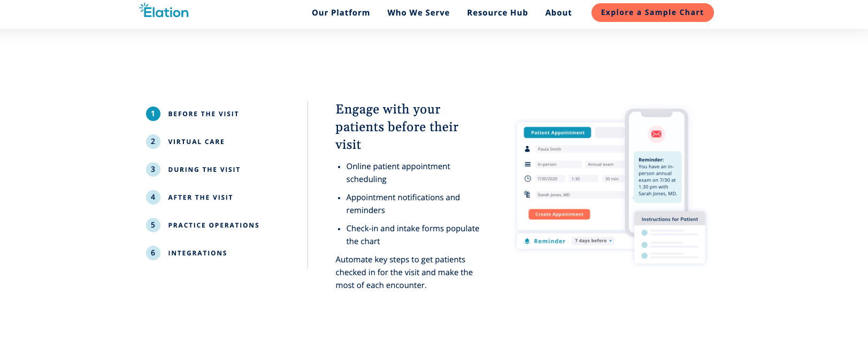The height and width of the screenshot is (340, 868).
Task: Expand the Our Platform menu
Action: [x=341, y=13]
